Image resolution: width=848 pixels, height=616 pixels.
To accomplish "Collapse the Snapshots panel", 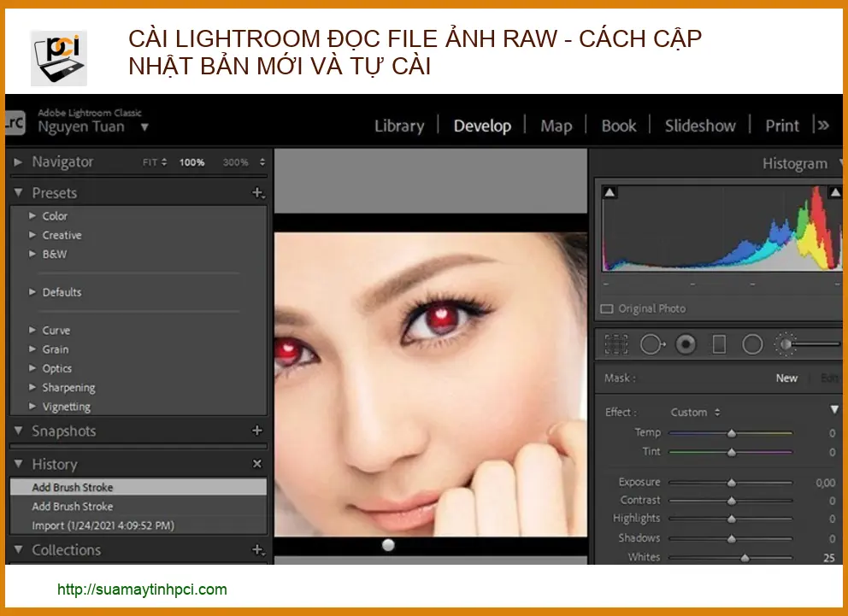I will click(x=19, y=431).
